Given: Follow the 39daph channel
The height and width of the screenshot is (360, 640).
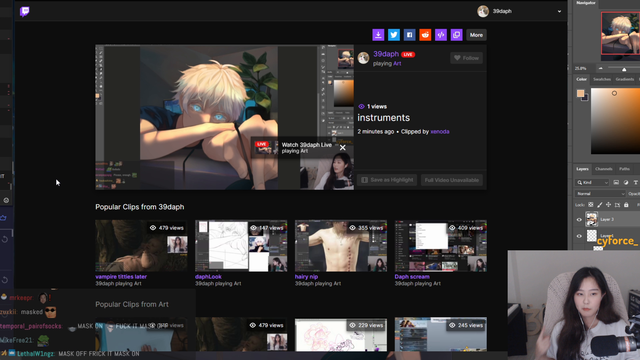Looking at the screenshot, I should pos(467,58).
